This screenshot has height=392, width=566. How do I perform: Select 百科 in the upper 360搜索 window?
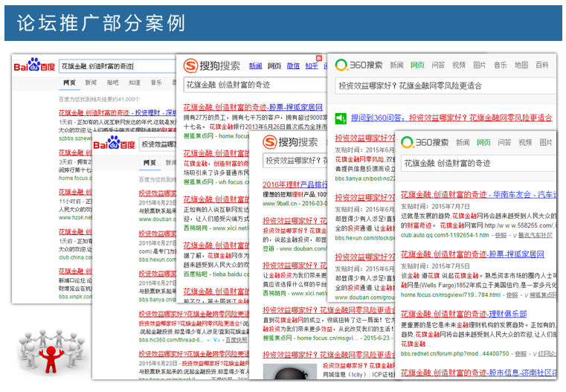point(541,65)
